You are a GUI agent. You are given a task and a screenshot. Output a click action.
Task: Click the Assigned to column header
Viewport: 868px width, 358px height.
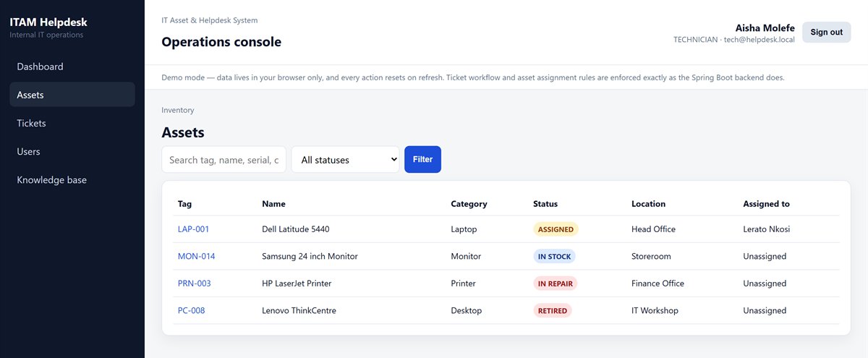click(x=766, y=204)
